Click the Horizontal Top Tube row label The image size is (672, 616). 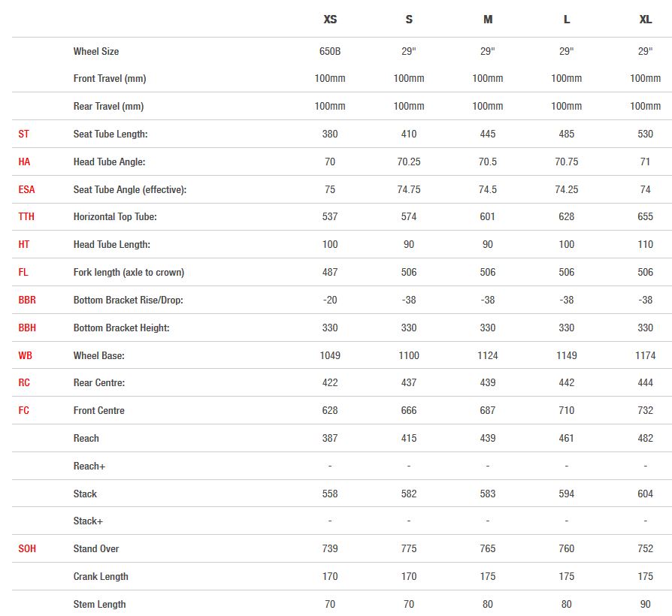click(x=115, y=216)
